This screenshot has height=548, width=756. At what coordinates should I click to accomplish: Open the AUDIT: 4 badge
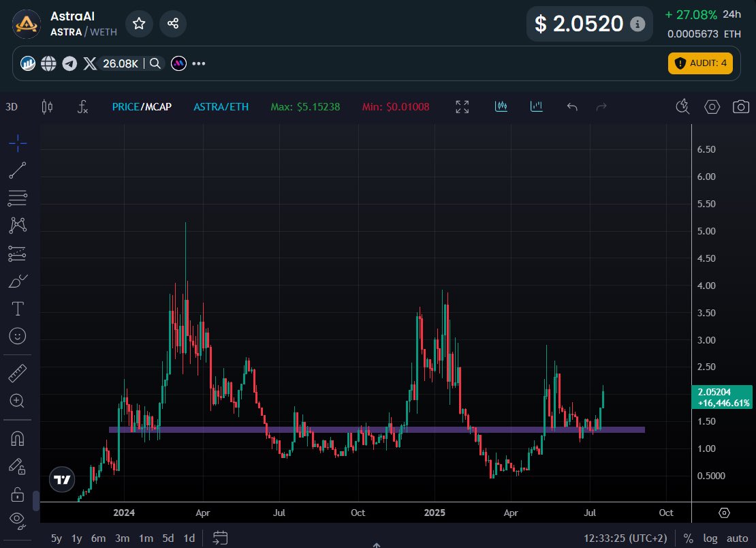(700, 63)
